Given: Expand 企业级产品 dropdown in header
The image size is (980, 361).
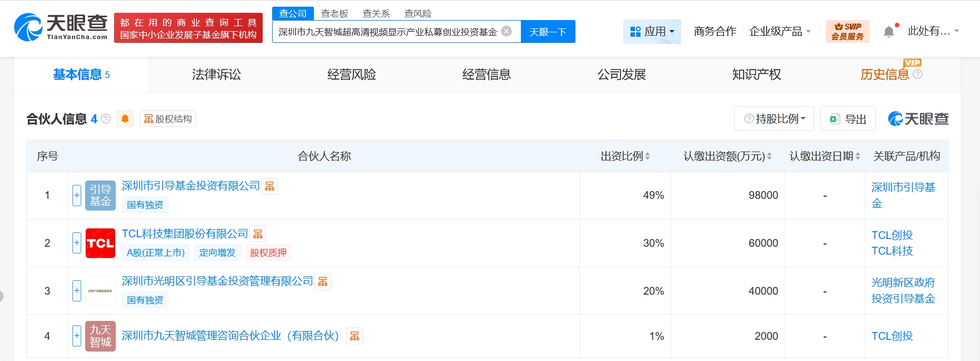Looking at the screenshot, I should 780,32.
